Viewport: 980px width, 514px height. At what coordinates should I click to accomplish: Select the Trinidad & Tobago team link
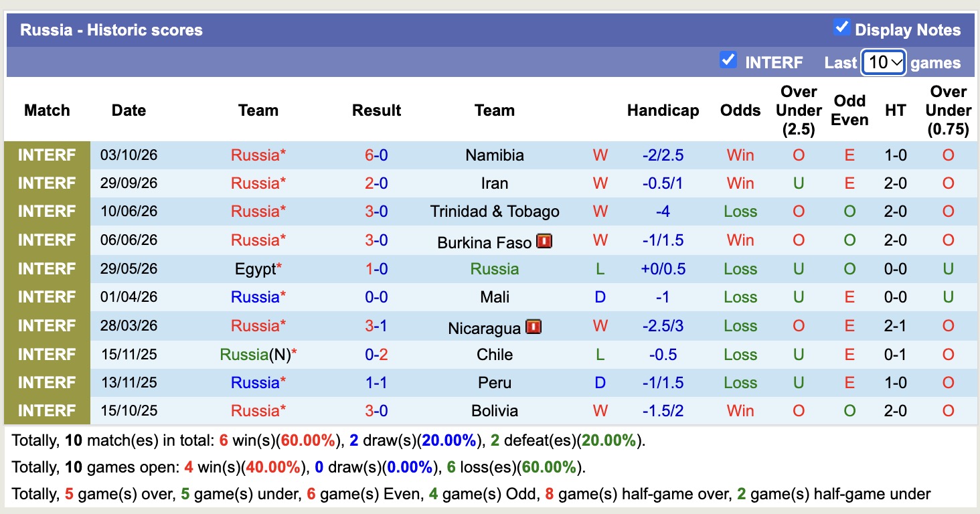495,211
